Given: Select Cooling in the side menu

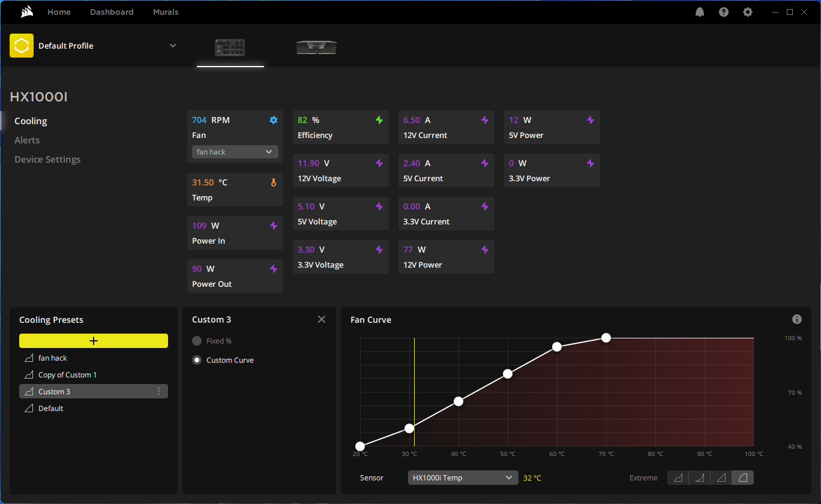Looking at the screenshot, I should coord(31,121).
